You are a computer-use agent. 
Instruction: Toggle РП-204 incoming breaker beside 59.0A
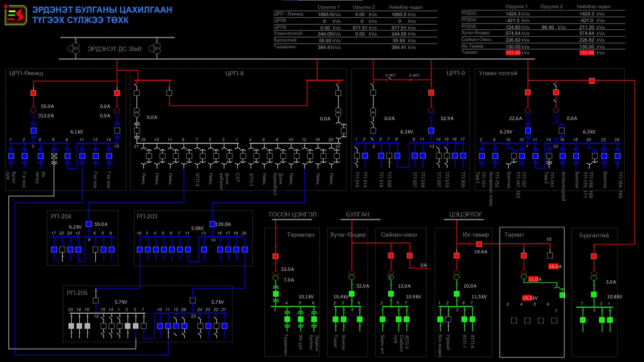pyautogui.click(x=89, y=224)
